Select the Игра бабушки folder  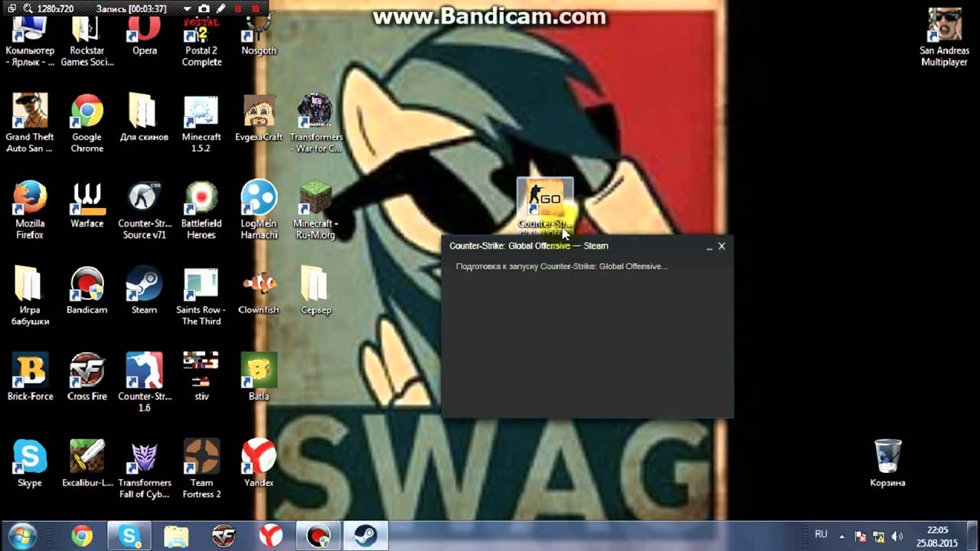(x=30, y=296)
